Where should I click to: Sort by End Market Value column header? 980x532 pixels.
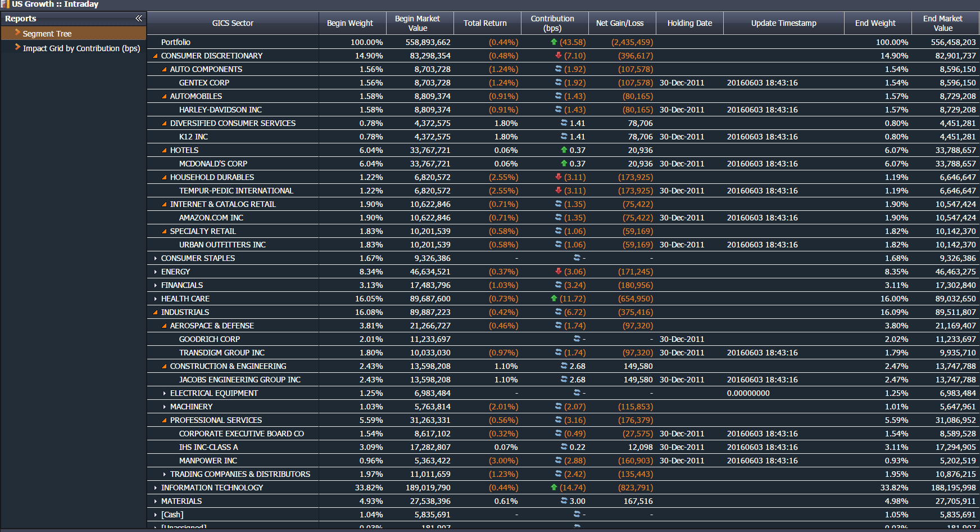(x=945, y=23)
